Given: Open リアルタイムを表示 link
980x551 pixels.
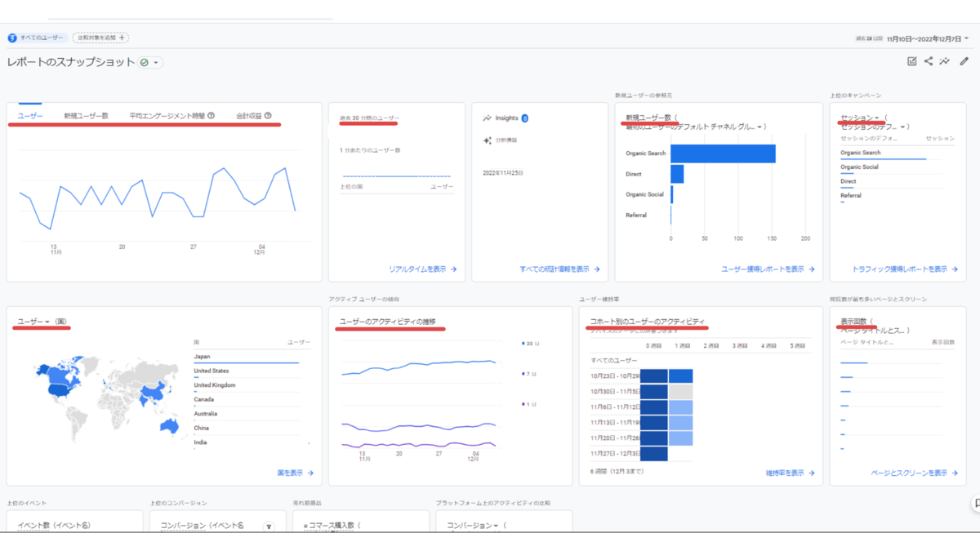Looking at the screenshot, I should 423,269.
